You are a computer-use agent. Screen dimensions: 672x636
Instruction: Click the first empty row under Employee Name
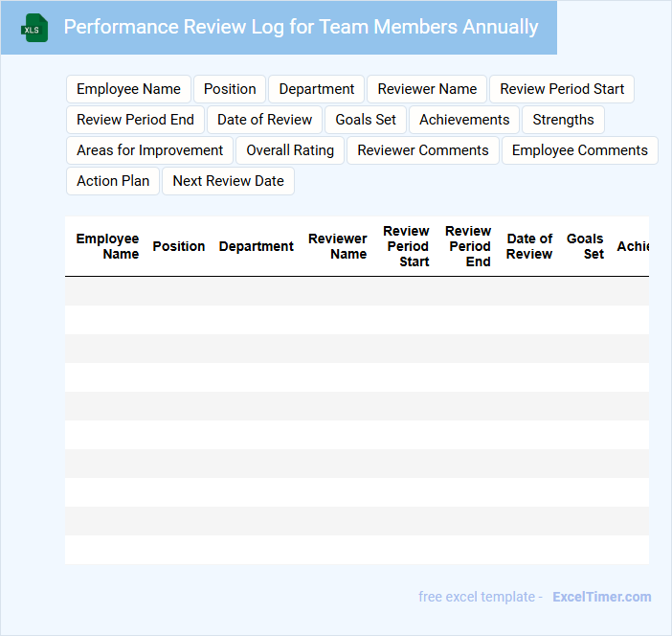click(107, 291)
